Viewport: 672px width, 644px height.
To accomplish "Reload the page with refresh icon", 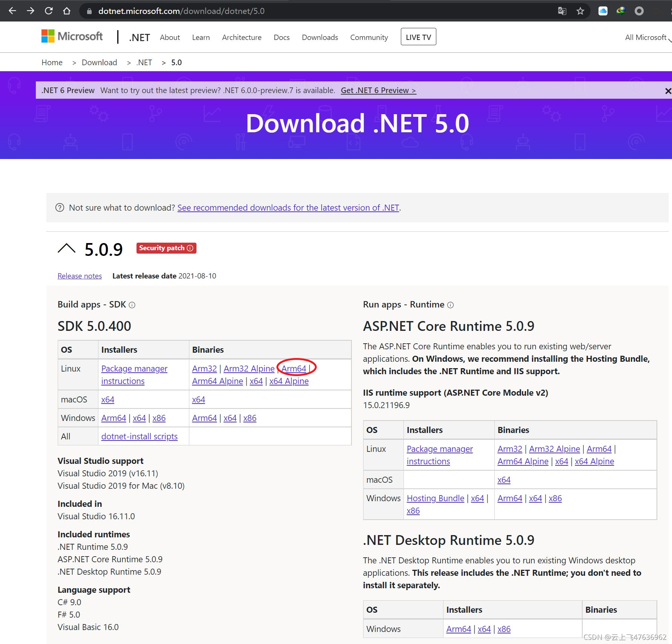I will point(49,11).
